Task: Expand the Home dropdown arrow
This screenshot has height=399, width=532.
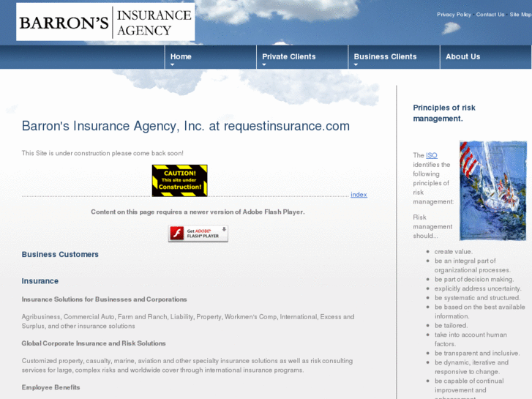Action: (x=173, y=64)
